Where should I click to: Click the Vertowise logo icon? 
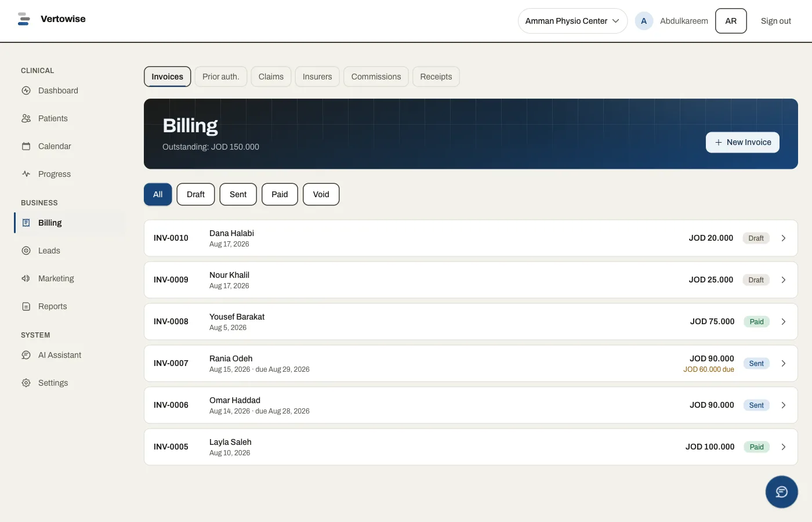click(24, 19)
